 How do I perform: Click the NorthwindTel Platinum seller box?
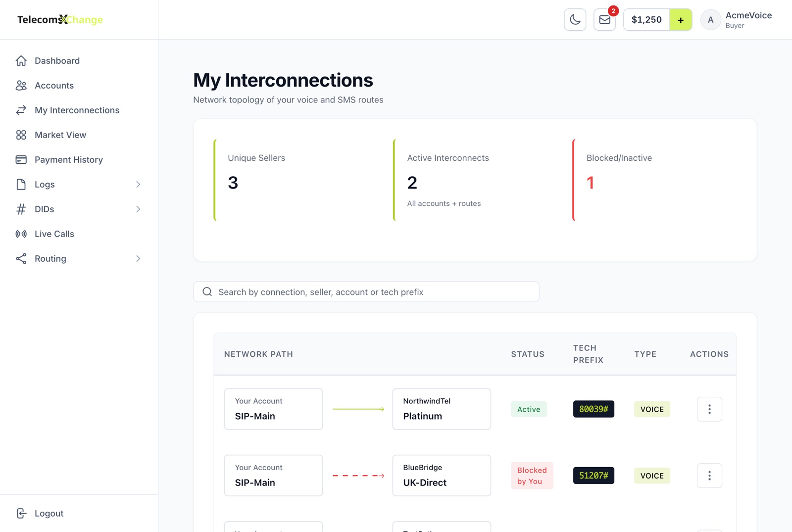pos(442,409)
